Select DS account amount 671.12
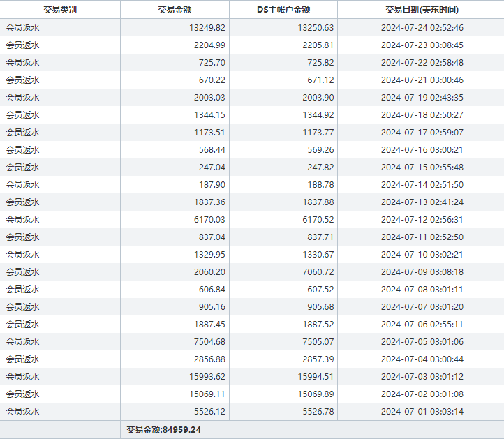The image size is (504, 439). click(x=320, y=80)
